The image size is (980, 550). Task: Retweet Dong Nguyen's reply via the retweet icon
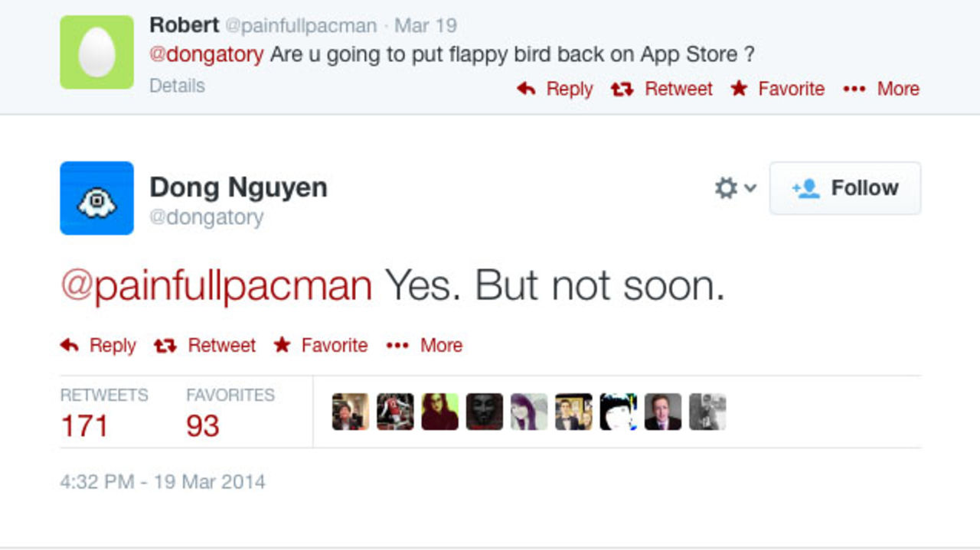pos(165,345)
